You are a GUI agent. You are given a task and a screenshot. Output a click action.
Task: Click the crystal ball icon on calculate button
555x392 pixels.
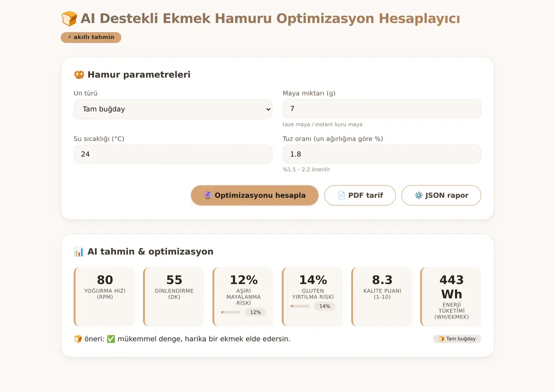pos(208,196)
